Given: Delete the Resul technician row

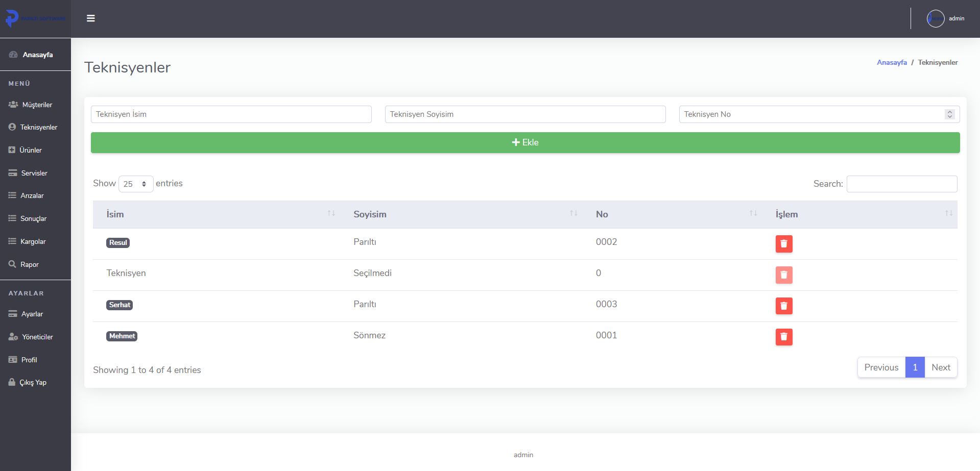Looking at the screenshot, I should (783, 244).
